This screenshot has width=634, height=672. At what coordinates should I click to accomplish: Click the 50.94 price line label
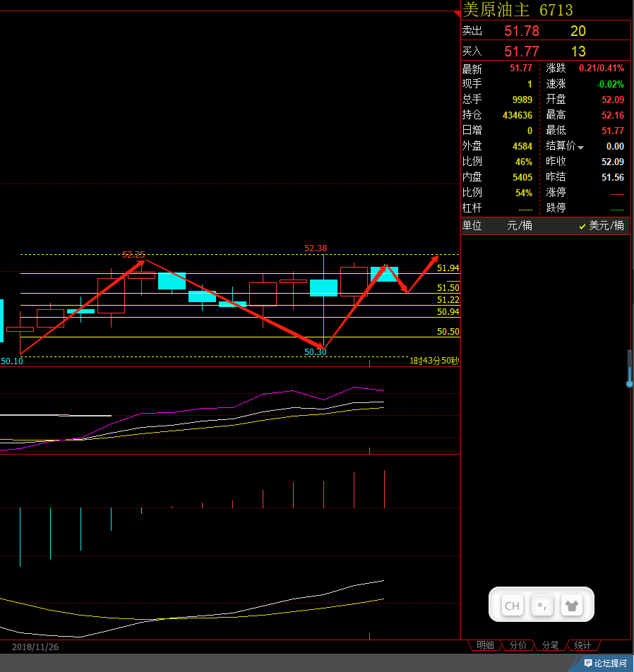pos(448,312)
